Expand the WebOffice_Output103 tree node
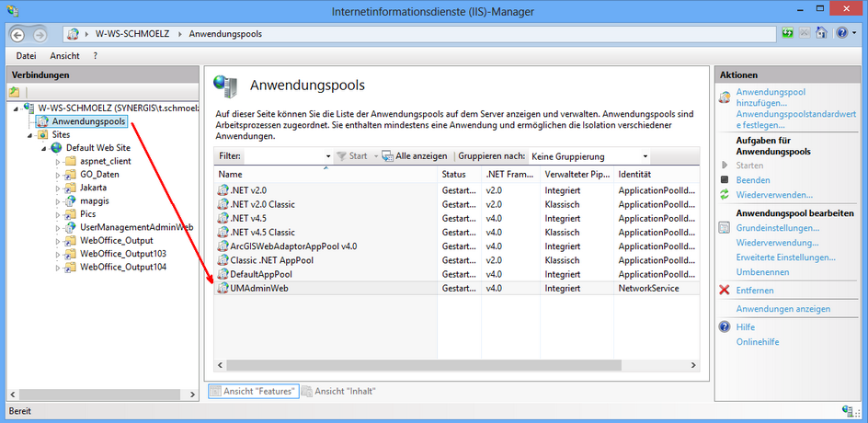The height and width of the screenshot is (423, 868). pyautogui.click(x=58, y=254)
